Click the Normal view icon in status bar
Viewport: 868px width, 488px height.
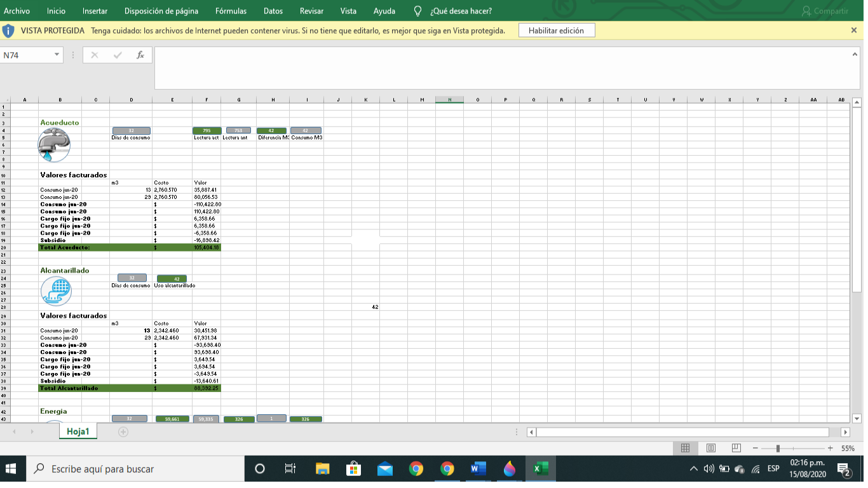pyautogui.click(x=685, y=448)
